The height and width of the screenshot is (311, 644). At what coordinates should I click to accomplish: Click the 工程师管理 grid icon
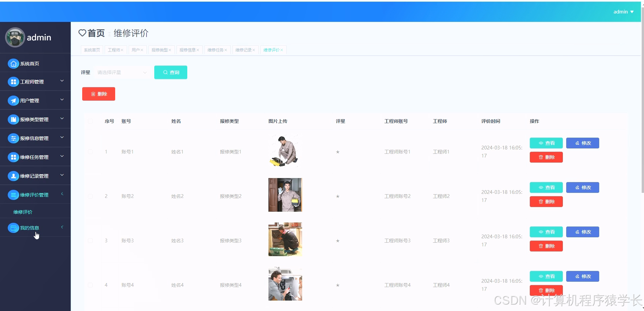pos(13,81)
